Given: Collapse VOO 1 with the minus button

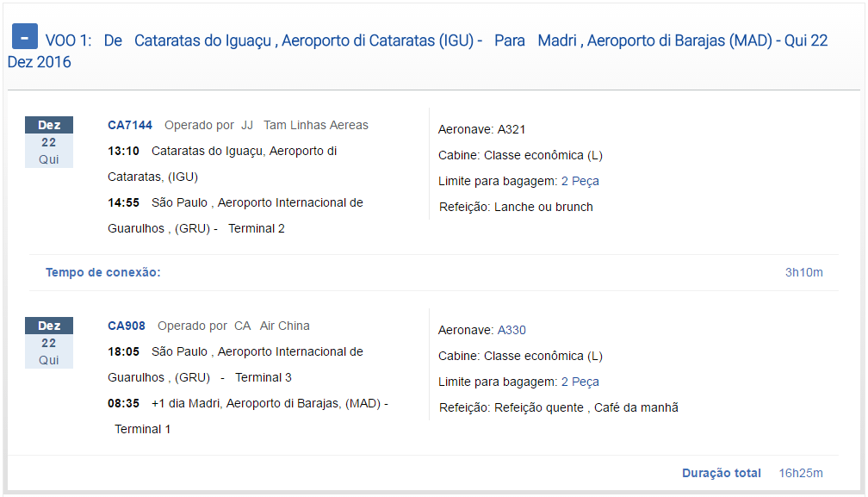Looking at the screenshot, I should coord(25,36).
